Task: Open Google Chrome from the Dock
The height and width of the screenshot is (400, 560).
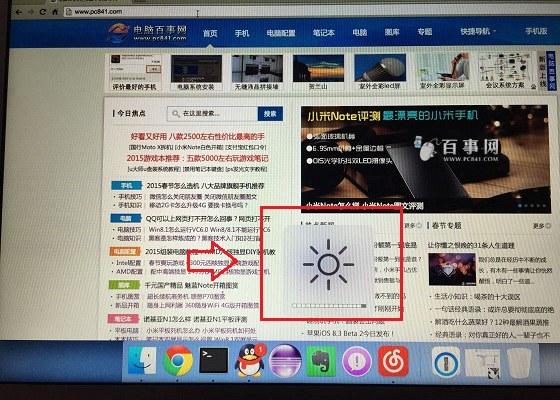Action: (178, 361)
